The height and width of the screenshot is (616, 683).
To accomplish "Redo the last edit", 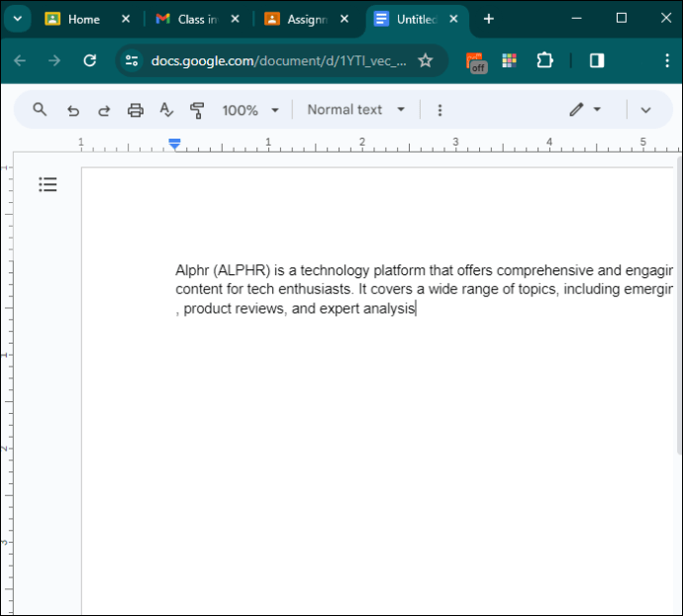I will 104,110.
